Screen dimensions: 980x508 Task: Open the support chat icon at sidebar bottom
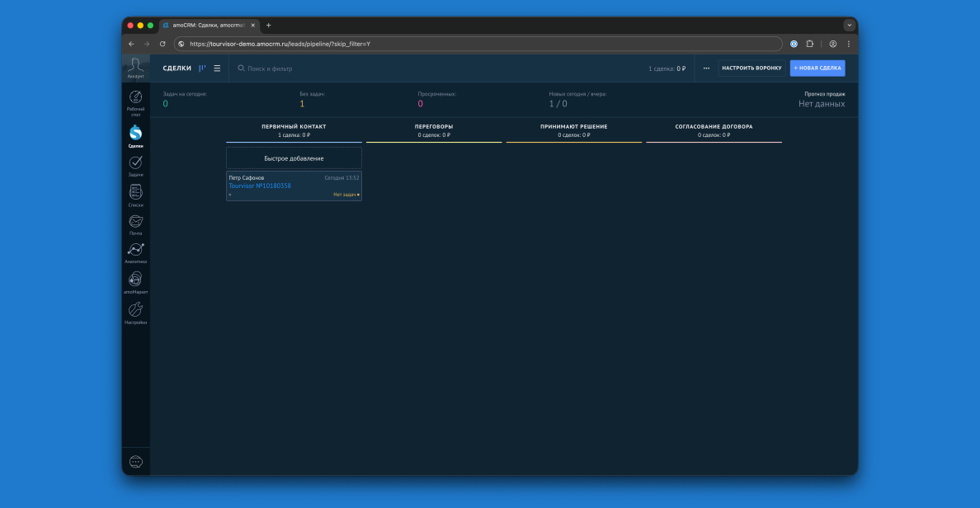pyautogui.click(x=135, y=461)
